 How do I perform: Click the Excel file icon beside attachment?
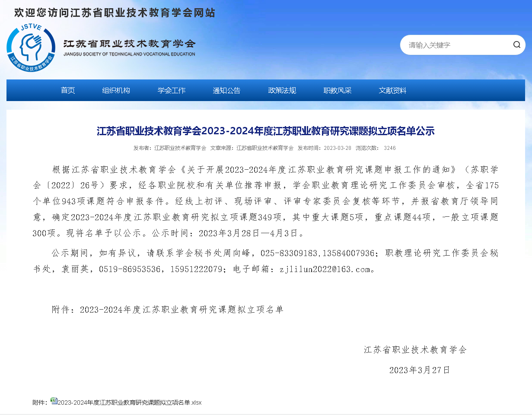[x=54, y=401]
